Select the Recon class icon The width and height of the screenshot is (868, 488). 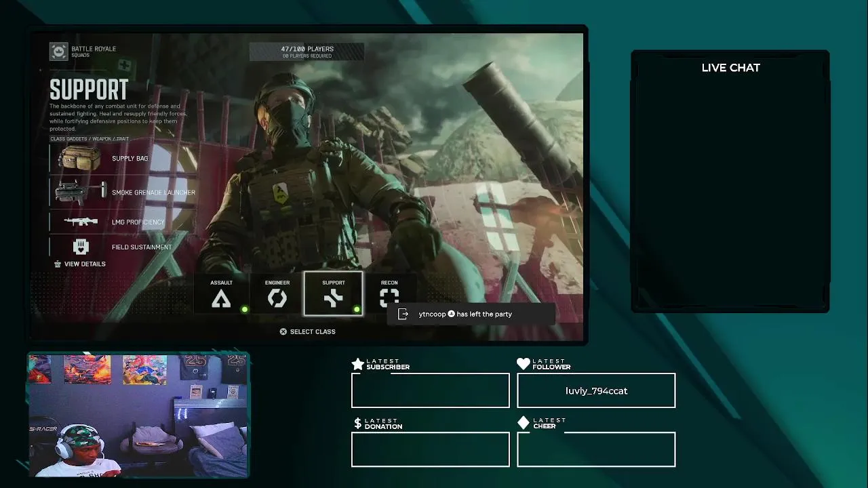pyautogui.click(x=389, y=298)
